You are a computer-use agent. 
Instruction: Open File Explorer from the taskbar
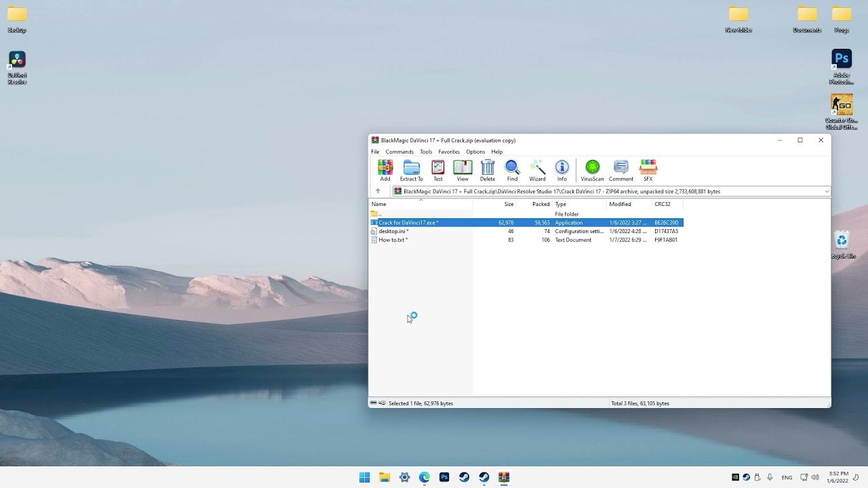tap(384, 477)
